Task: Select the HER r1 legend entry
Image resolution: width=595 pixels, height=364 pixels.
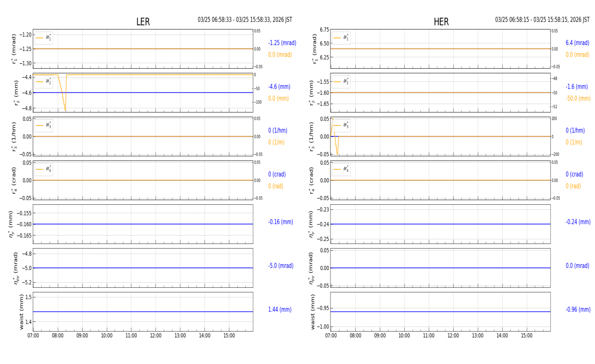Action: point(341,38)
